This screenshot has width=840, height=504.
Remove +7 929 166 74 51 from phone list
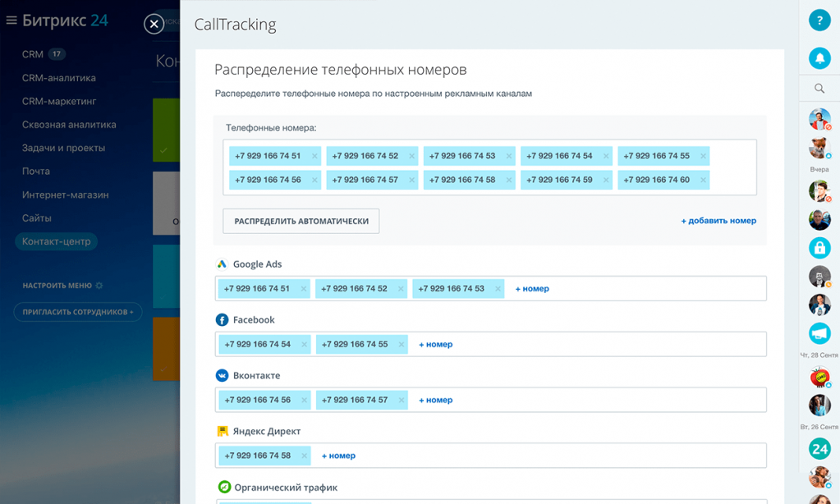point(314,156)
